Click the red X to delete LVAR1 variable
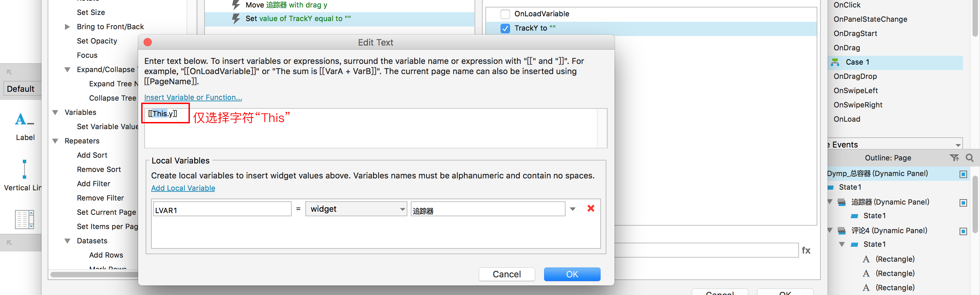980x295 pixels. [x=590, y=208]
